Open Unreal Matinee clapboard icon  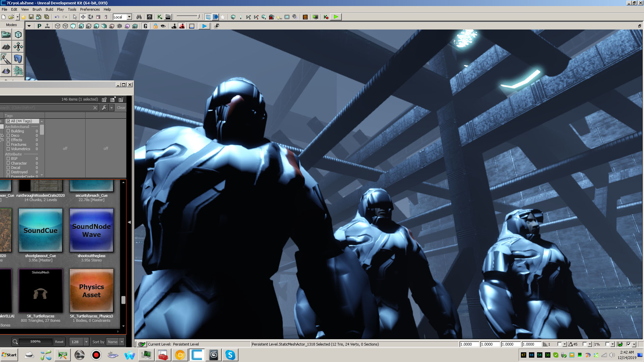[168, 17]
